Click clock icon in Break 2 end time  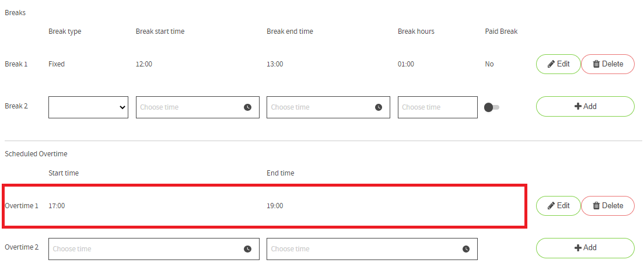(378, 107)
